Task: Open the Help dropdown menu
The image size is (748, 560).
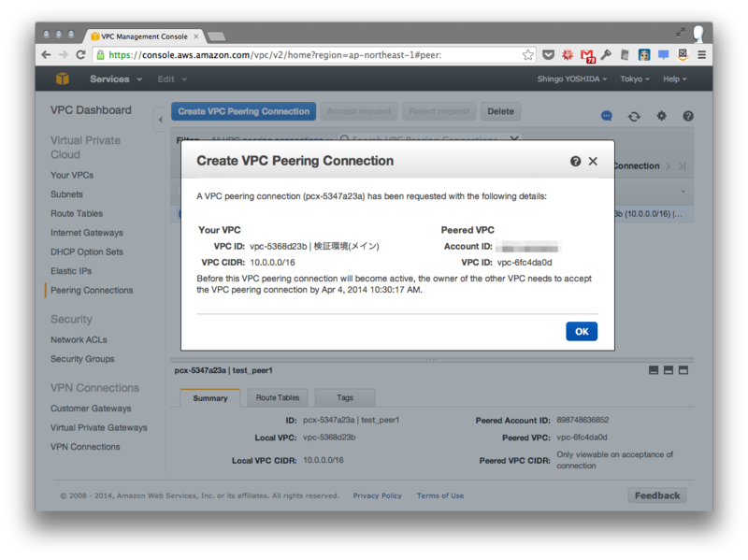Action: (674, 79)
